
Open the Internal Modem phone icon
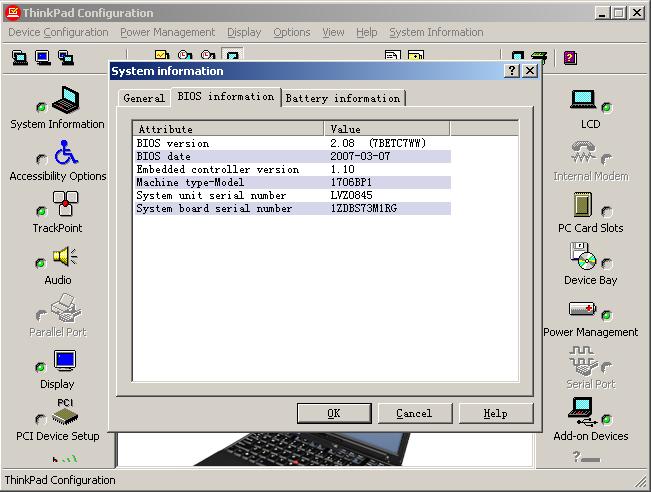[x=583, y=152]
